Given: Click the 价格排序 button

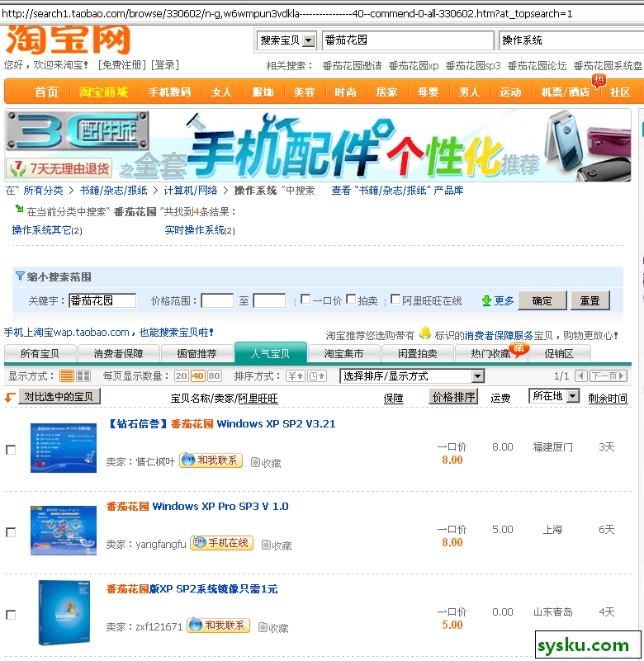Looking at the screenshot, I should click(x=453, y=397).
